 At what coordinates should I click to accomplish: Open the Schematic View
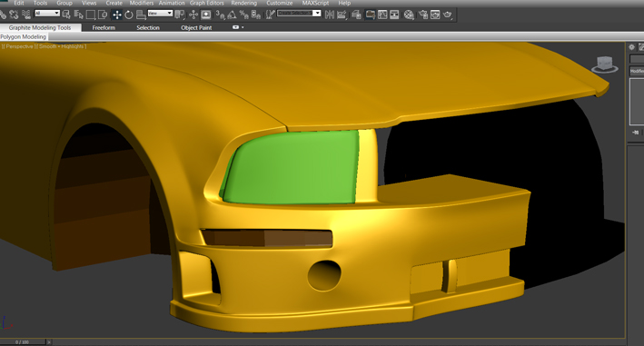point(394,15)
